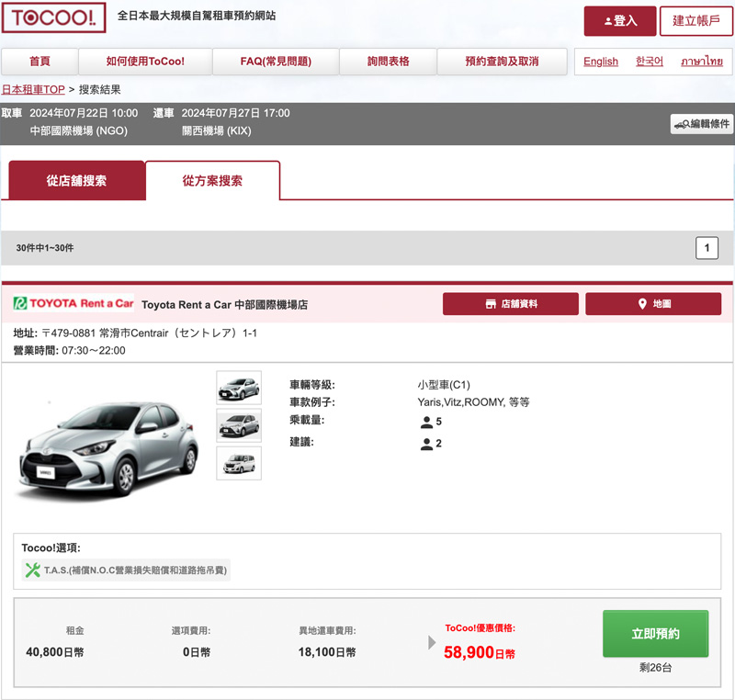Select third ROOMY thumbnail image

pyautogui.click(x=239, y=463)
